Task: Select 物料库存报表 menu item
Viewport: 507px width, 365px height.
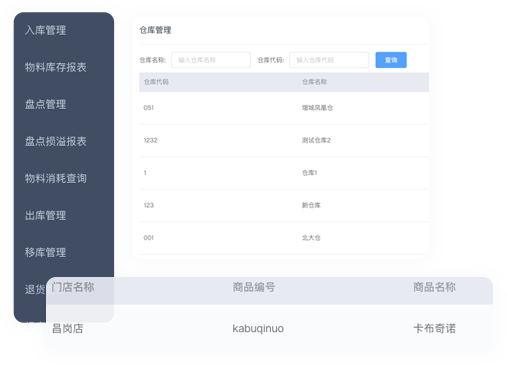Action: pos(56,67)
